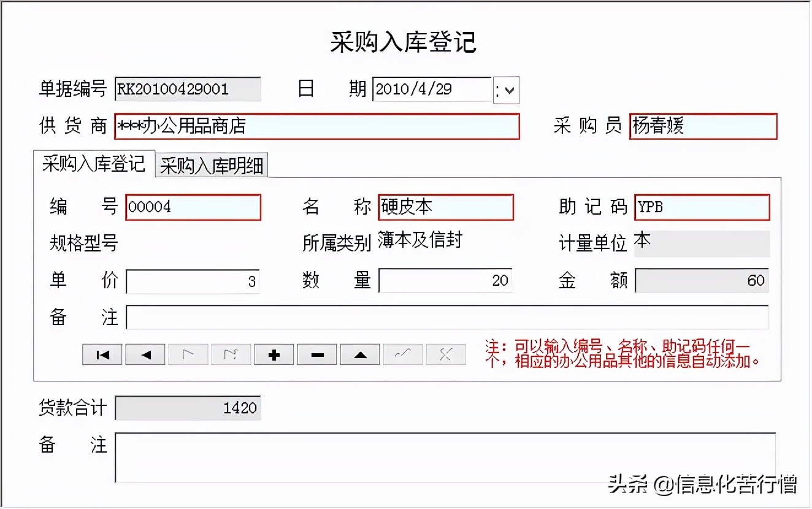812x509 pixels.
Task: Click the 编号 field containing 00004
Action: coord(193,207)
